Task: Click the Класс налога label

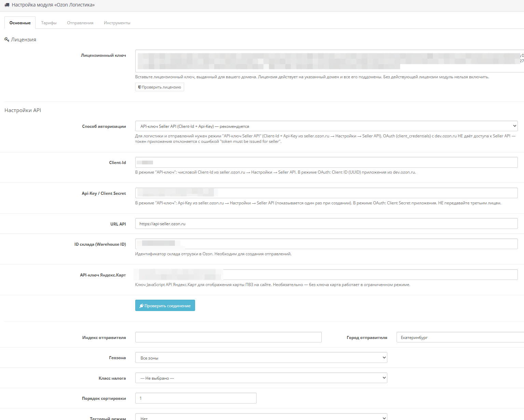Action: click(112, 378)
